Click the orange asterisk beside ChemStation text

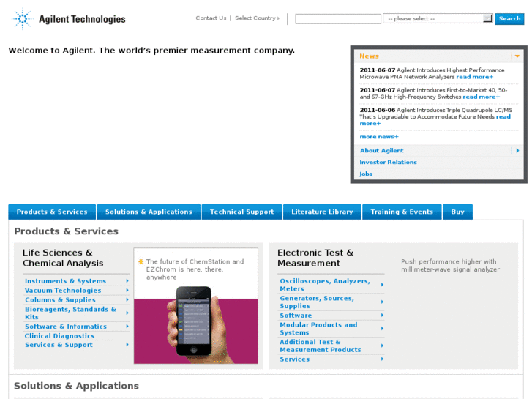[x=141, y=261]
